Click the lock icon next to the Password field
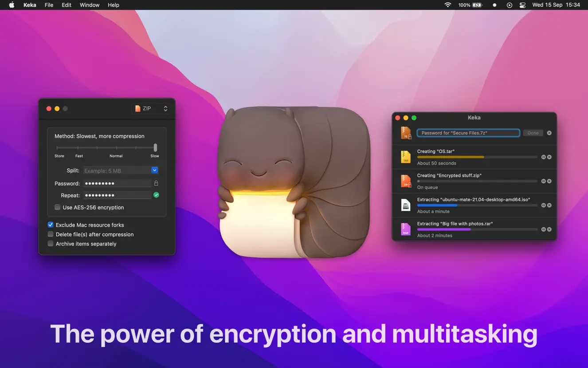Screen dimensions: 588x368 (156, 183)
